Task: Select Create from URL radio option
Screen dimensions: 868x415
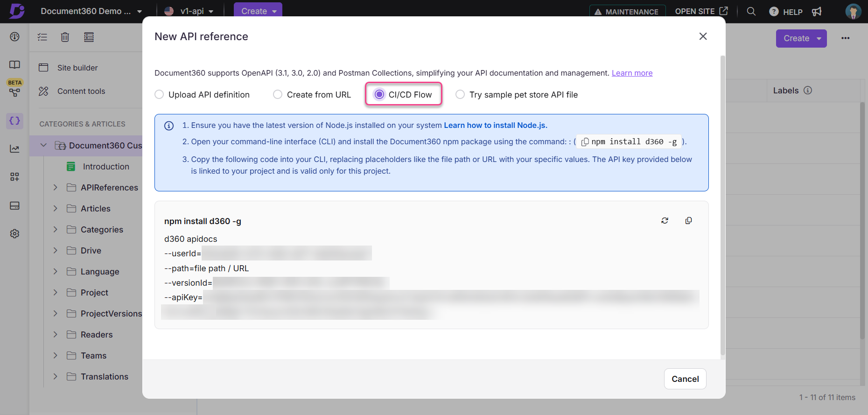Action: pyautogui.click(x=278, y=95)
